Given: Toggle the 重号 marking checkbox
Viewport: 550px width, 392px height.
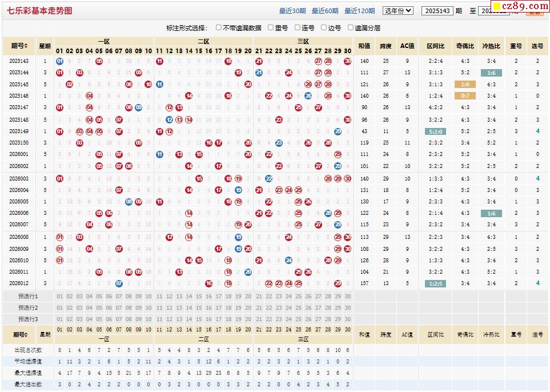Looking at the screenshot, I should (271, 27).
